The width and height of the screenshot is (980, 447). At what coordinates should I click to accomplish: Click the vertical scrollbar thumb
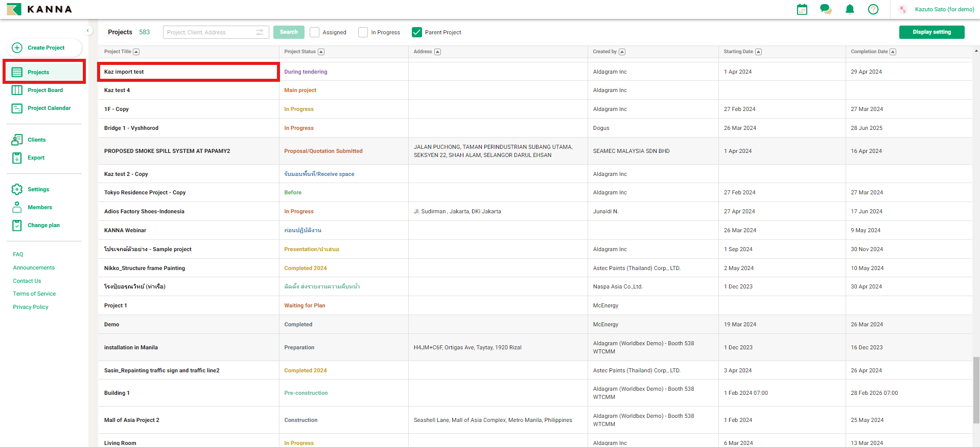pos(976,390)
